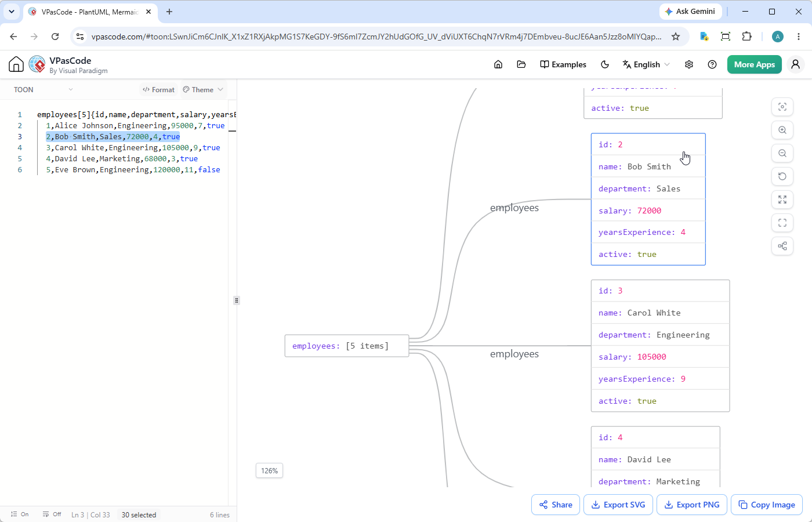
Task: Fit diagram to screen focus icon
Action: point(782,107)
